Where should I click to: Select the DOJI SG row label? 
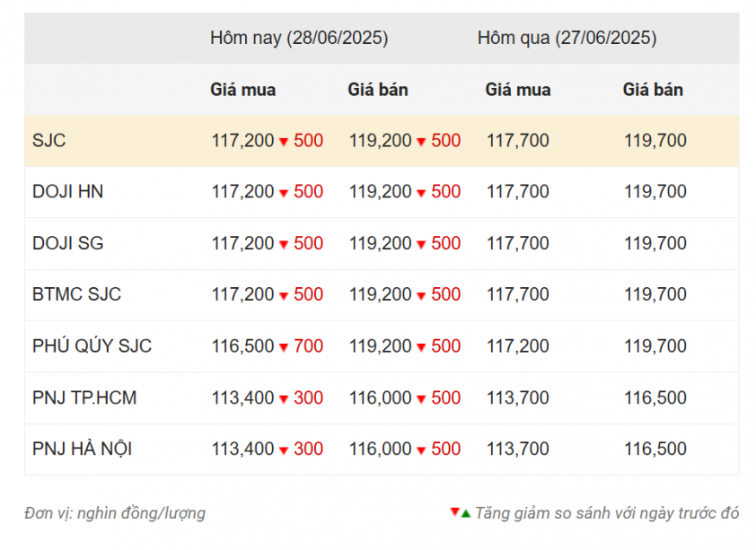click(x=67, y=243)
